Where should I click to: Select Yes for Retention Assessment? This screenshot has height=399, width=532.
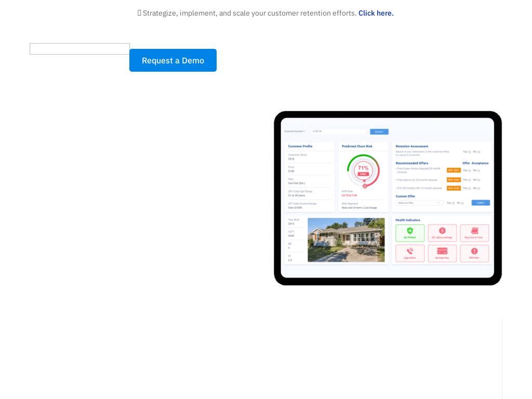point(470,152)
